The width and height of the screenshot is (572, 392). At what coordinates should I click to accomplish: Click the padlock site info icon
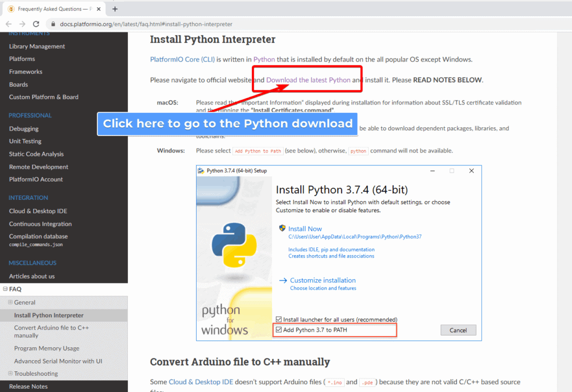(x=53, y=24)
